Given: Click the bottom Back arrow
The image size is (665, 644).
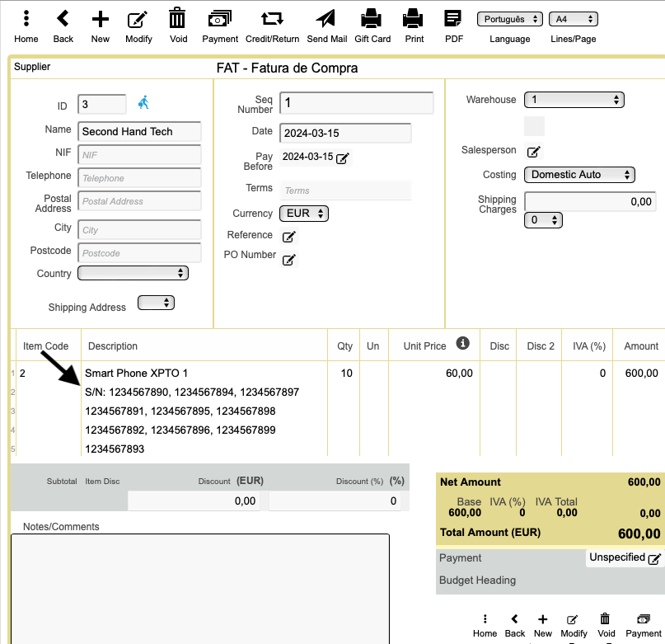Looking at the screenshot, I should (x=514, y=625).
